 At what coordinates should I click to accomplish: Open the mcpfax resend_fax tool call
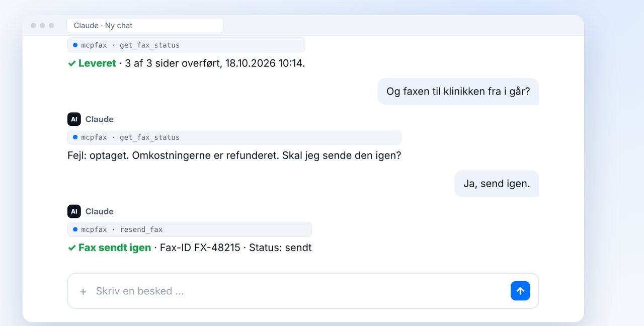(x=190, y=229)
